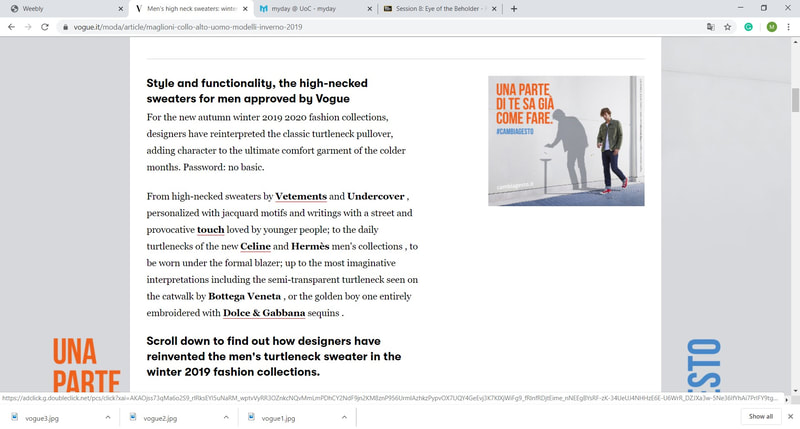Screen dimensions: 800x429
Task: Click the forward navigation arrow
Action: point(28,27)
